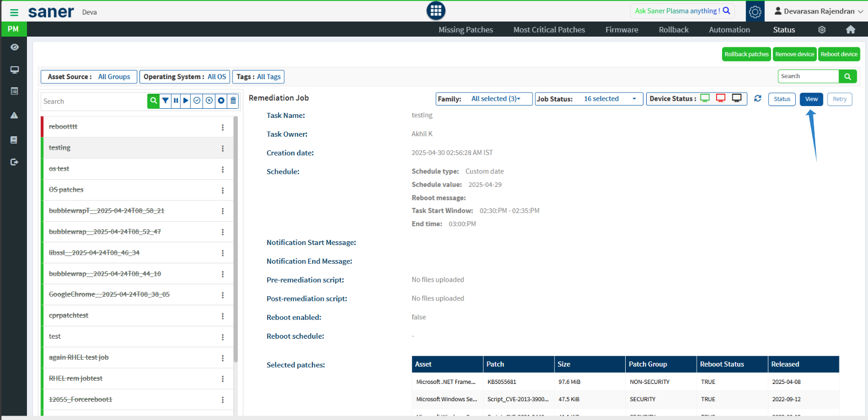Click the Reboot Status column header
868x420 pixels.
pos(732,365)
